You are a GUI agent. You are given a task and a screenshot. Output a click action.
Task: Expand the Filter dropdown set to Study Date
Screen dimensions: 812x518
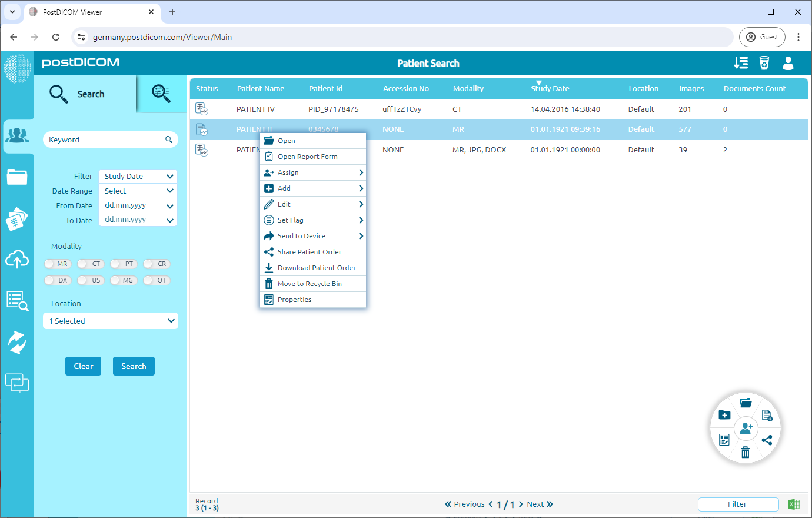click(x=137, y=175)
